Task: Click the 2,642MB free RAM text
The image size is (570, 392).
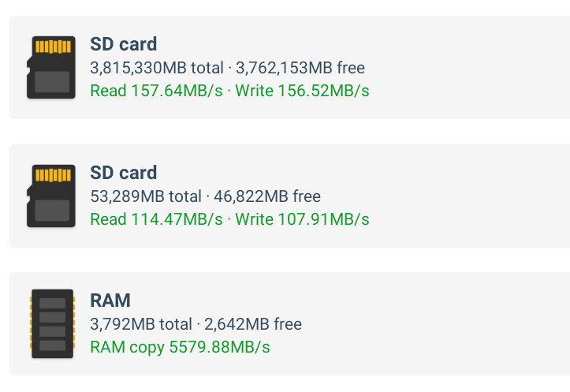Action: tap(253, 324)
